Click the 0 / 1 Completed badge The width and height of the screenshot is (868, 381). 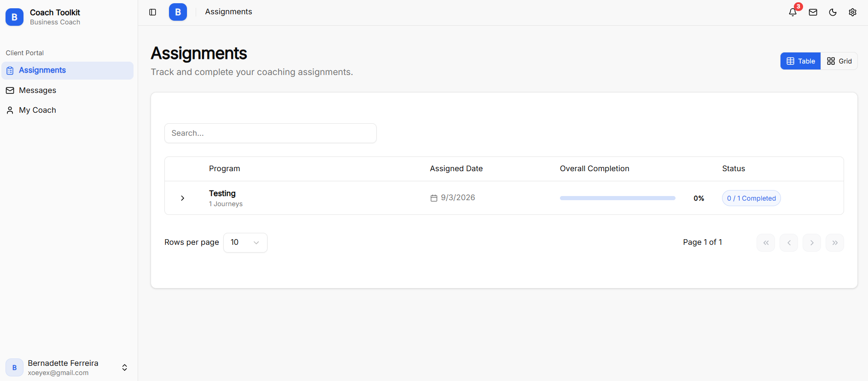[x=751, y=198]
